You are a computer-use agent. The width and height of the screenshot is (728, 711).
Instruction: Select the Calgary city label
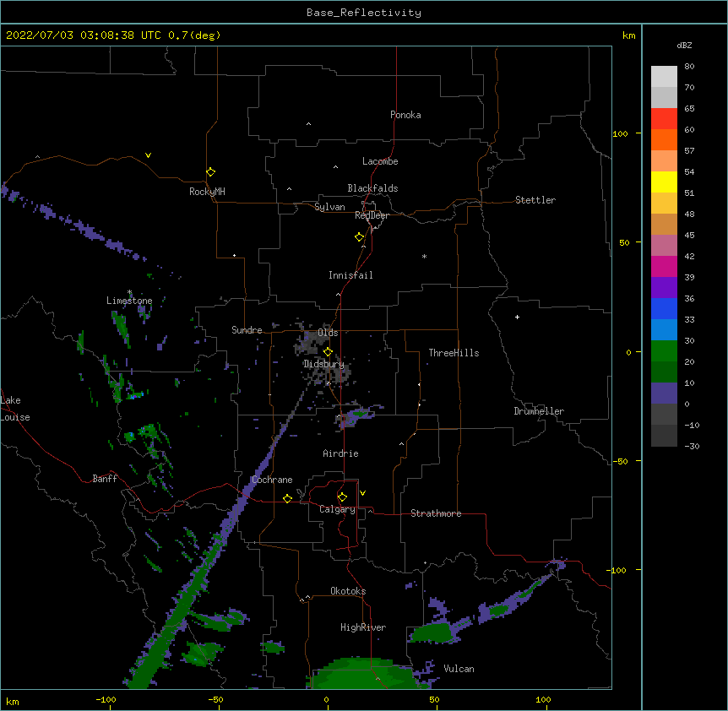point(337,509)
